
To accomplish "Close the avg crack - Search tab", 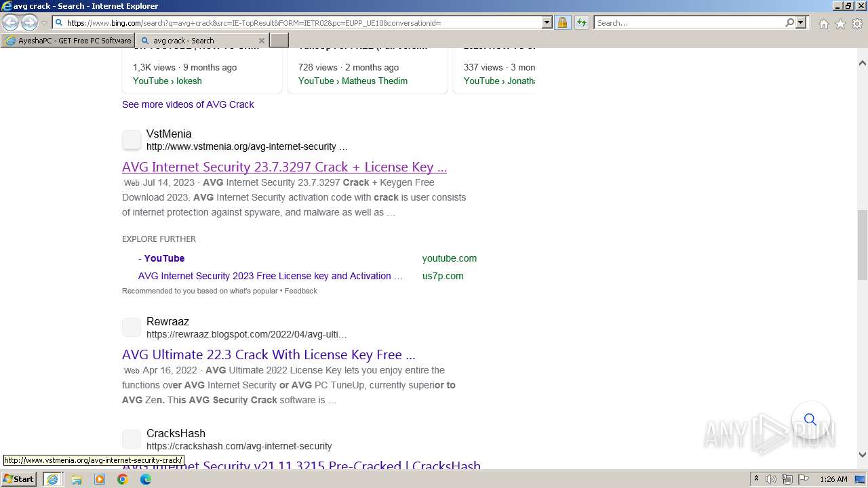I will [262, 41].
